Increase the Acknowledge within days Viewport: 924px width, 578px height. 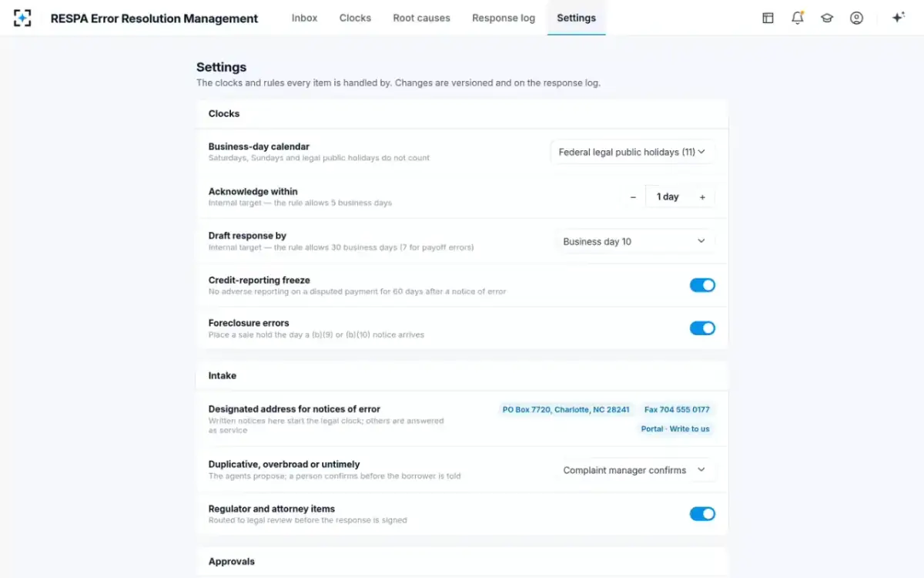click(702, 197)
